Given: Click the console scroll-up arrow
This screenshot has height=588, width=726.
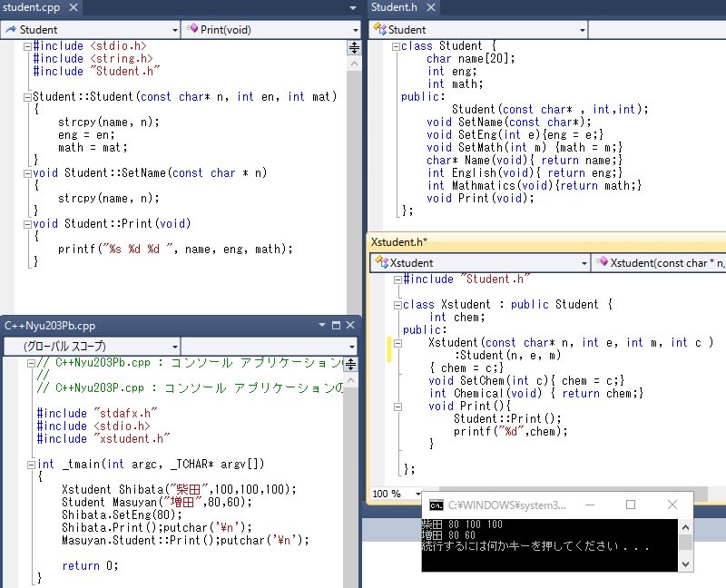Looking at the screenshot, I should pyautogui.click(x=686, y=527).
